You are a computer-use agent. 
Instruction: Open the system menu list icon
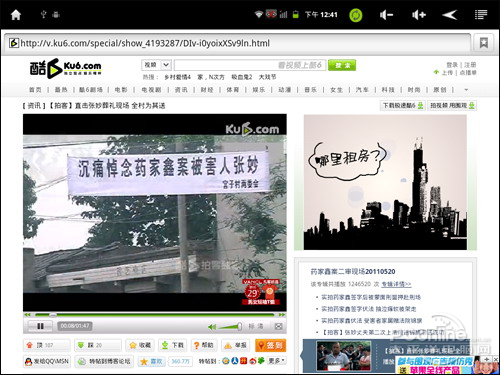tap(481, 15)
